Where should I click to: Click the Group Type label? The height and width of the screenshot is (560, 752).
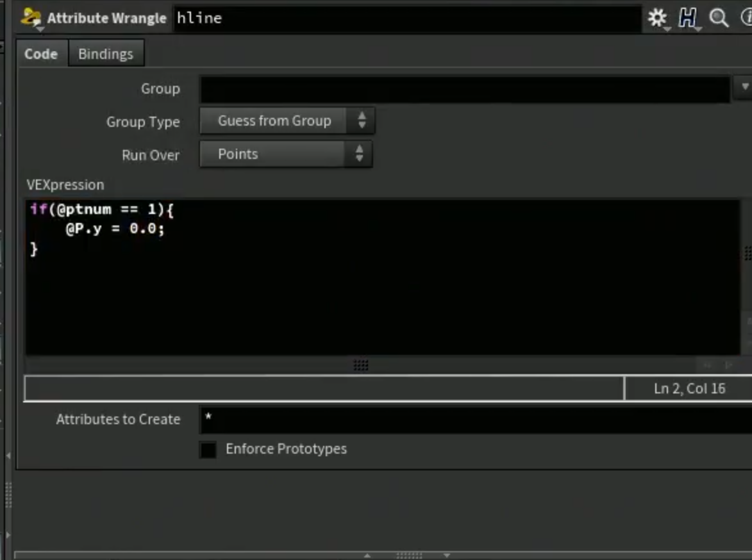(x=143, y=122)
